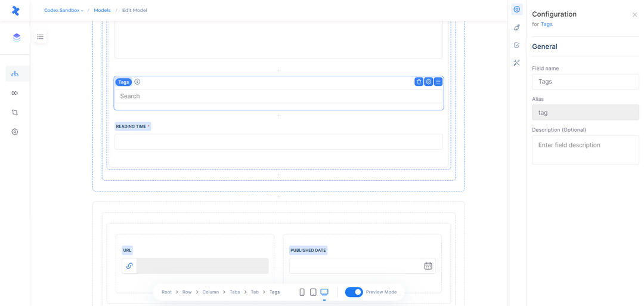Open the published date calendar picker
Screen dimensions: 644x306
[428, 266]
